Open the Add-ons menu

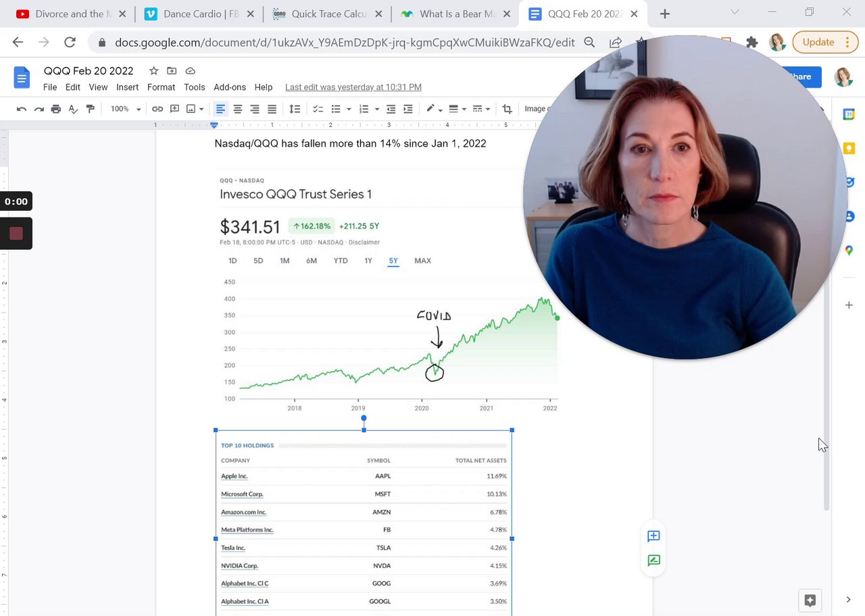click(230, 87)
